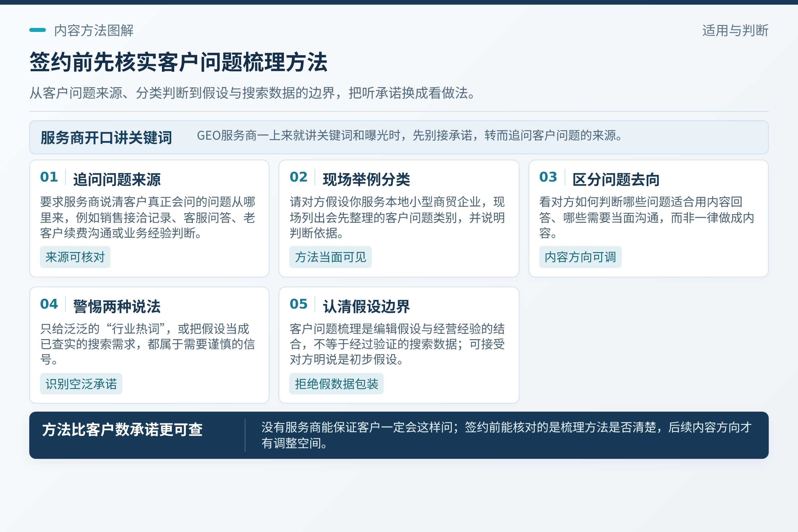Click the paragraph starting '客户问题梳理是编辑假设'
This screenshot has width=798, height=532.
point(397,344)
